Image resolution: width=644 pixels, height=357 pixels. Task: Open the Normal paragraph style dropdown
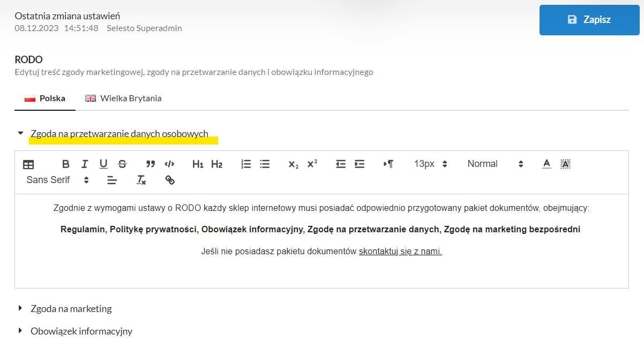(x=495, y=164)
